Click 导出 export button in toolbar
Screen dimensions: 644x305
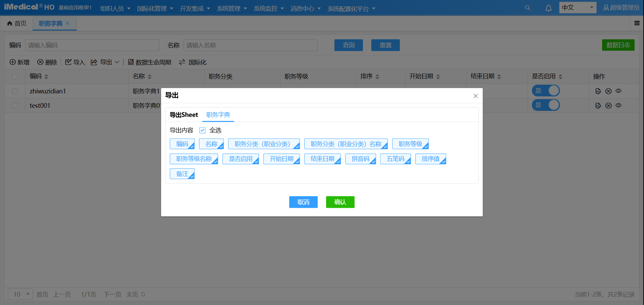pos(101,62)
